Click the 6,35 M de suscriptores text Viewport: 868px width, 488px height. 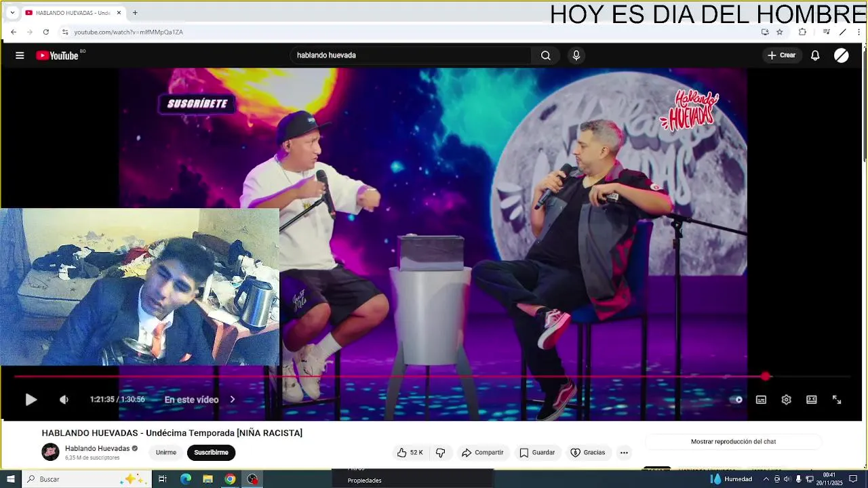(x=92, y=458)
